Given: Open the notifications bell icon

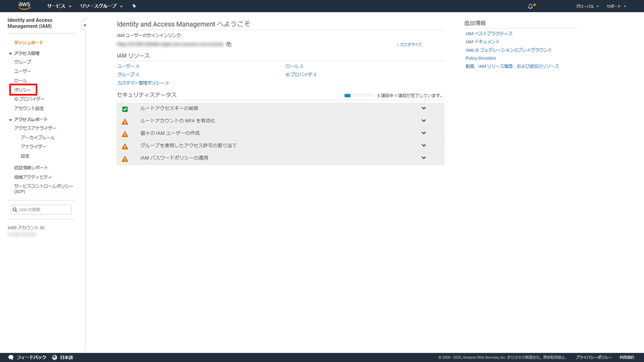Looking at the screenshot, I should click(x=530, y=6).
